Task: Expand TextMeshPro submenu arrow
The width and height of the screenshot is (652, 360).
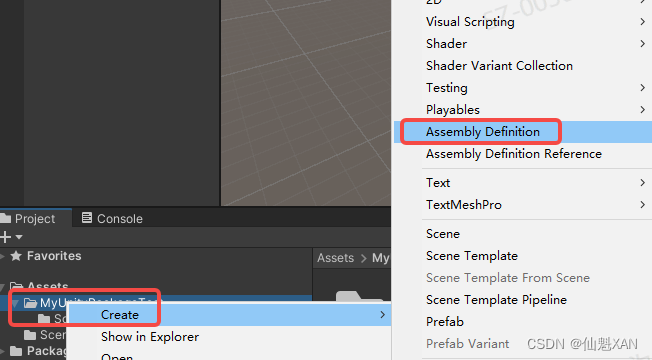Action: pyautogui.click(x=642, y=205)
